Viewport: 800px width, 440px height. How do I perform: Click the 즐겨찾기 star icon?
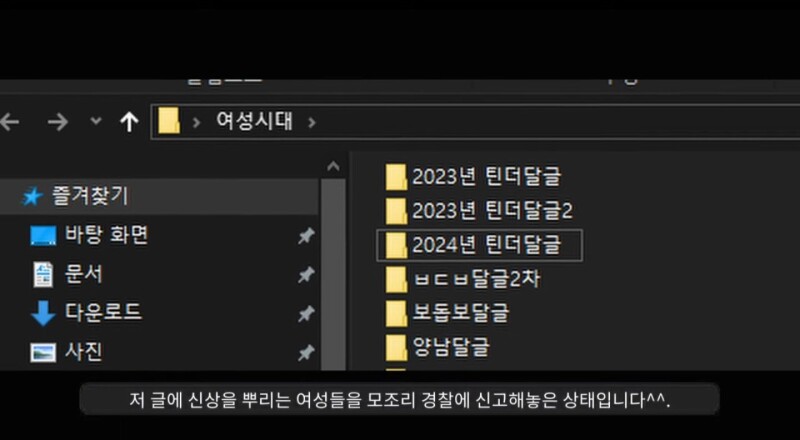tap(31, 197)
